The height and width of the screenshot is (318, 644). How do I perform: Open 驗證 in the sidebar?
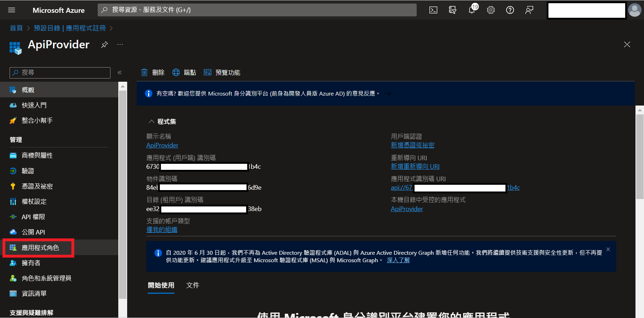pos(59,171)
